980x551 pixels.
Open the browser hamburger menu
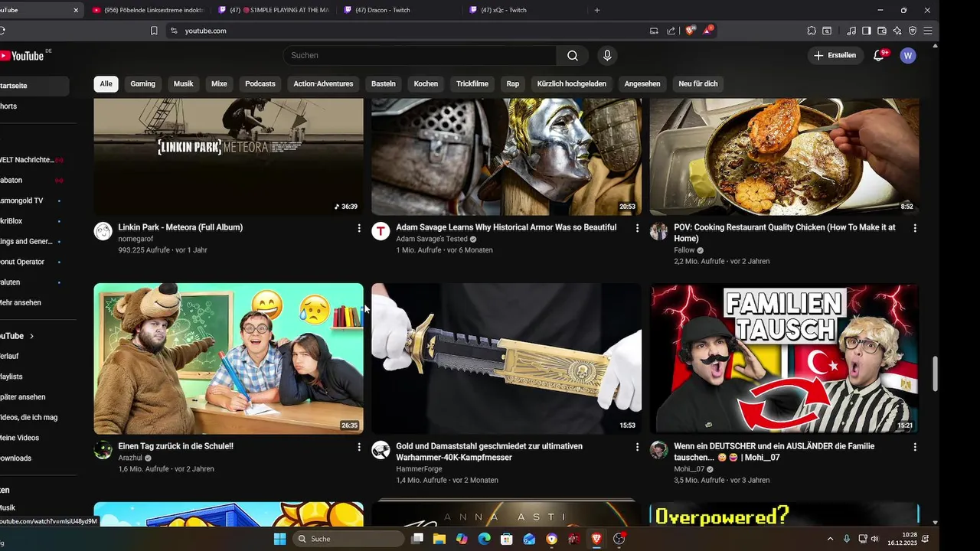coord(928,31)
